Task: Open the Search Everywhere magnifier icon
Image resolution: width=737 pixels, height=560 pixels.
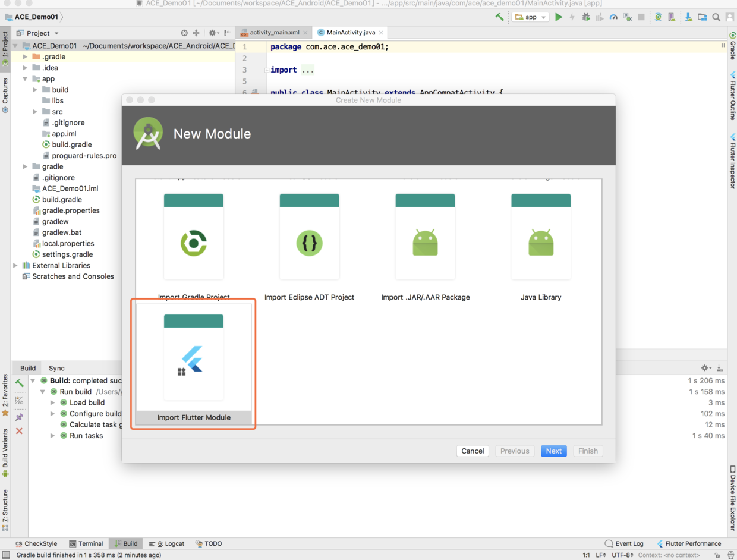Action: (x=716, y=17)
